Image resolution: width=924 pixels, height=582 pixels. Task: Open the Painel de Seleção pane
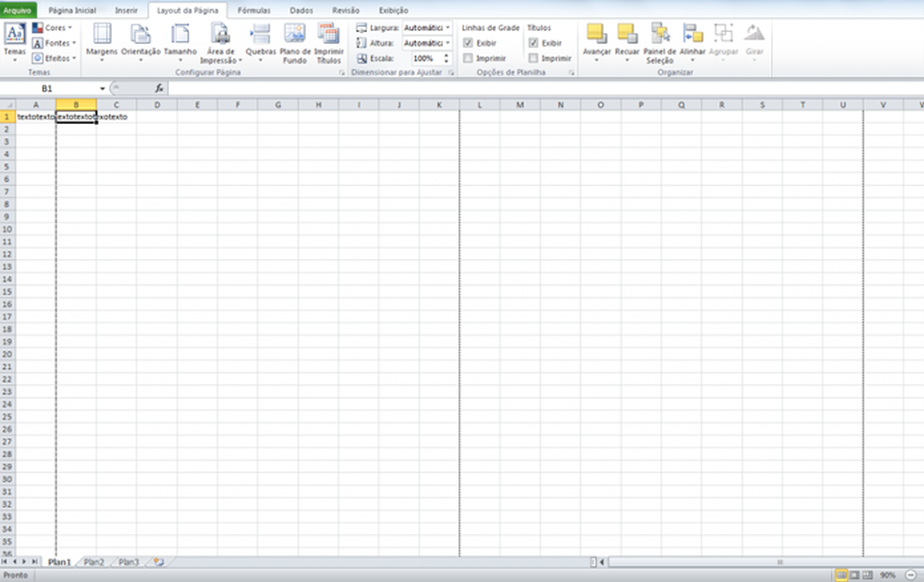pos(660,42)
